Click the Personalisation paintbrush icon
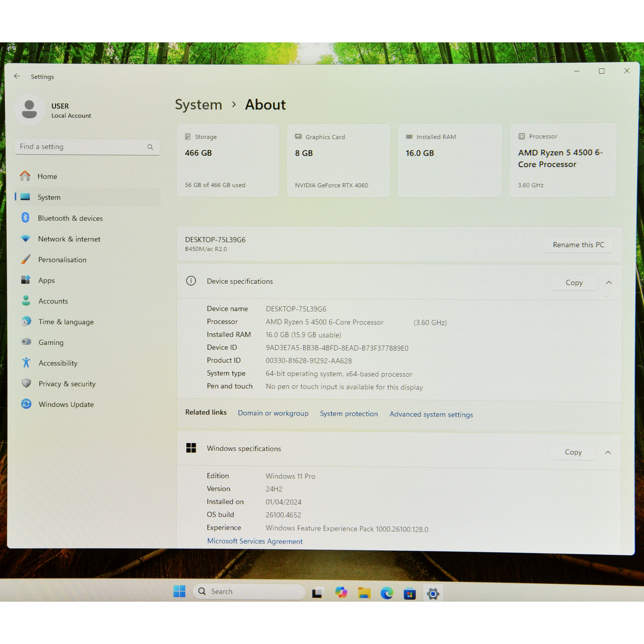 click(25, 259)
